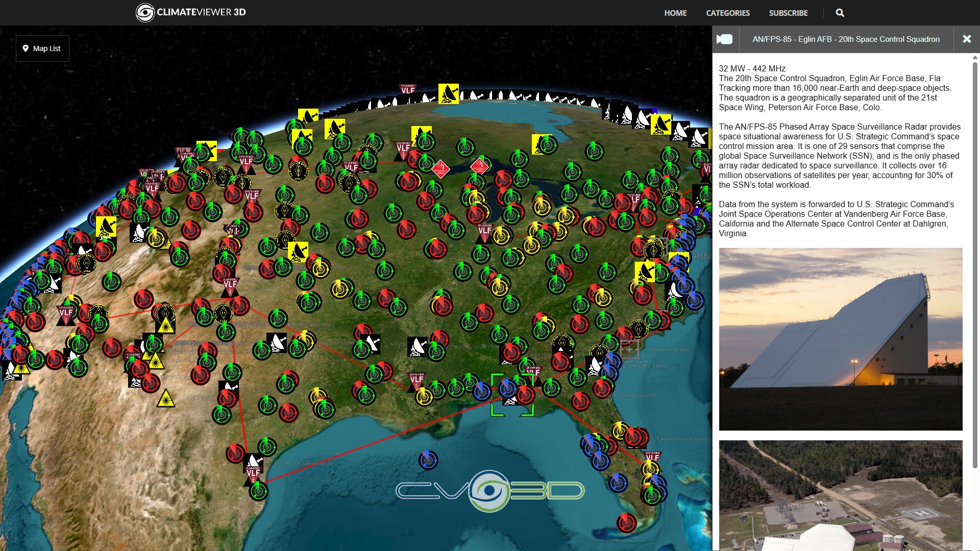Select Stanford VLF marker on the top horizon
The height and width of the screenshot is (551, 980).
408,90
